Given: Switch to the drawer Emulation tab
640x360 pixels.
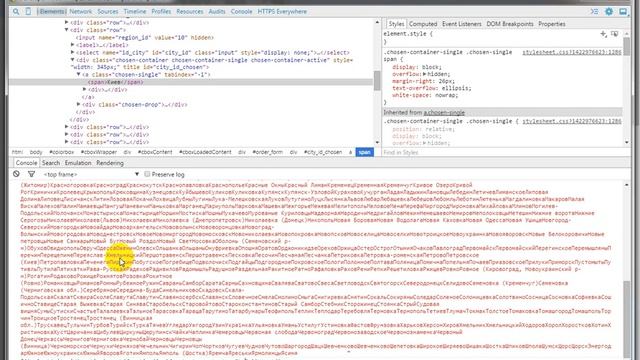Looking at the screenshot, I should (78, 163).
